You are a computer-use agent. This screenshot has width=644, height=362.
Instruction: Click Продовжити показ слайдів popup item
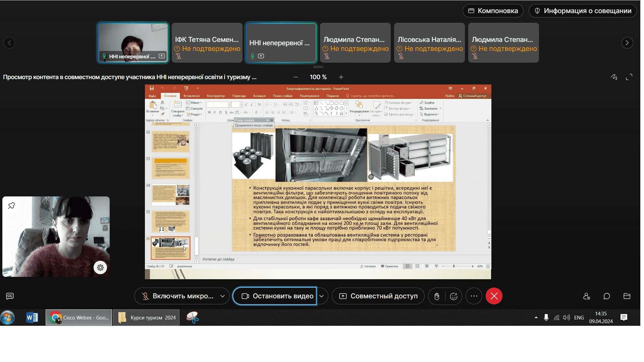(254, 125)
